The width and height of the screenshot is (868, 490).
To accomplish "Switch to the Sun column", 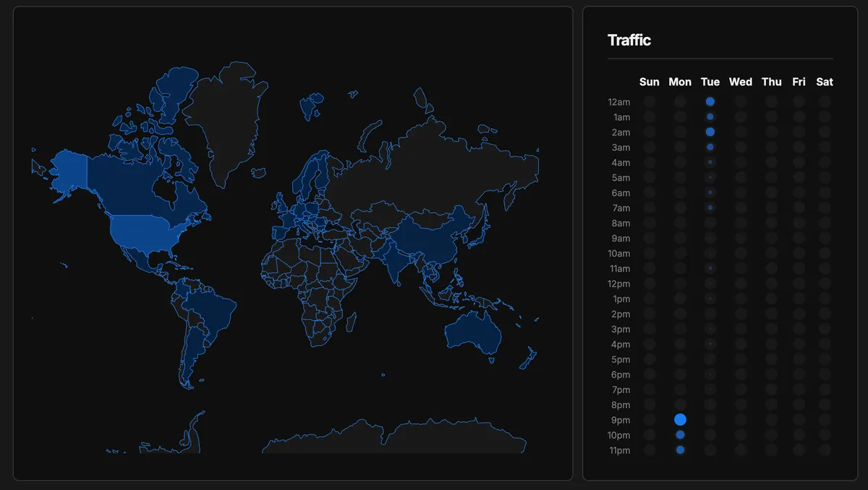I will click(x=649, y=82).
